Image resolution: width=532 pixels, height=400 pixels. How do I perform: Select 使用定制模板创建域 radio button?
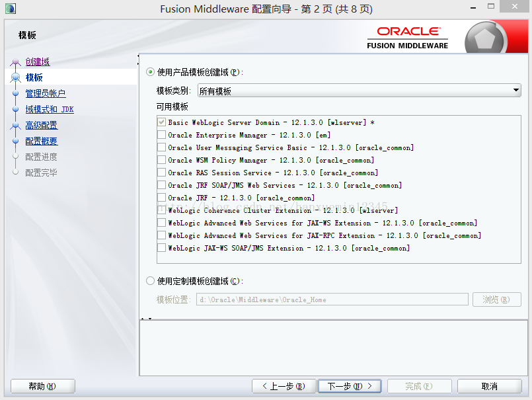coord(150,281)
